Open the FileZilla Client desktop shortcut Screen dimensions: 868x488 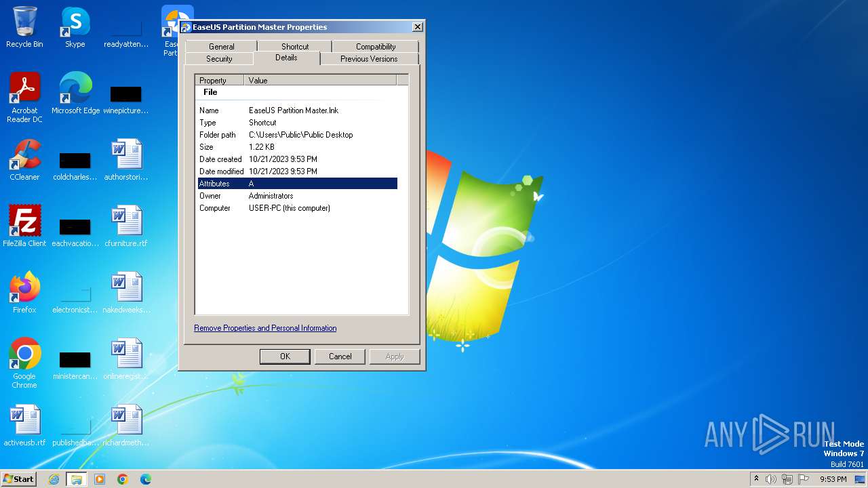click(24, 226)
